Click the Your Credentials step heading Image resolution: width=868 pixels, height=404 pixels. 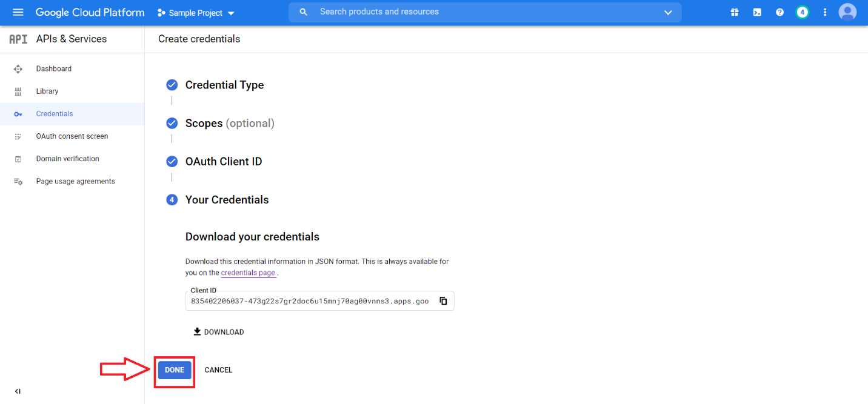coord(227,200)
